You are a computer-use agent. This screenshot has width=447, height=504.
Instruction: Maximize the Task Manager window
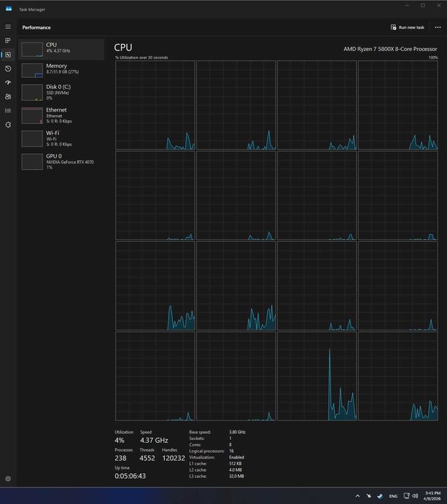(x=423, y=5)
